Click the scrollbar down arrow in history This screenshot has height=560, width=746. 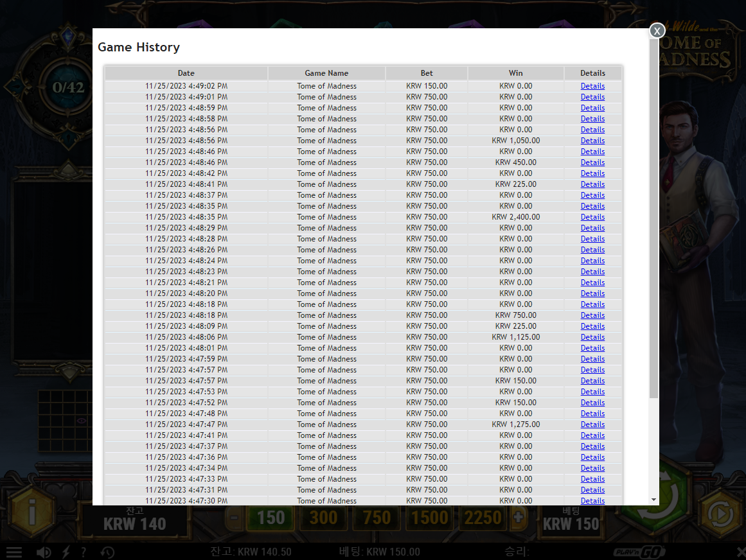pyautogui.click(x=653, y=500)
